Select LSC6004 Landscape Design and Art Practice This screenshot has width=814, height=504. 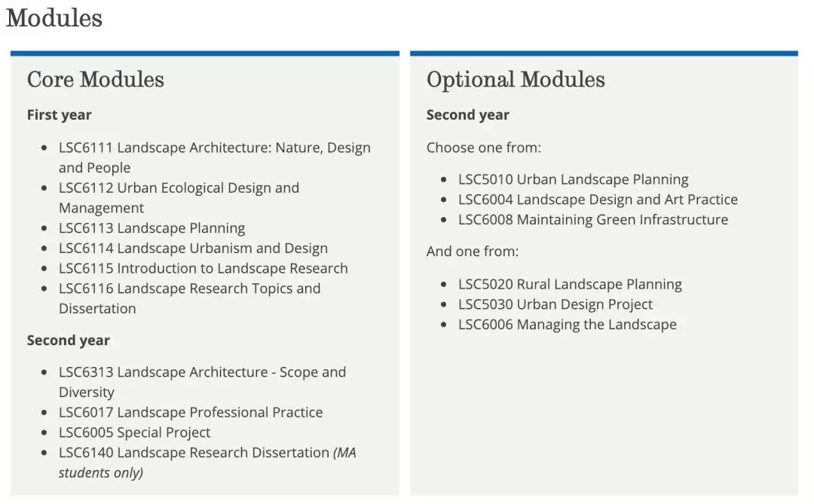click(598, 200)
